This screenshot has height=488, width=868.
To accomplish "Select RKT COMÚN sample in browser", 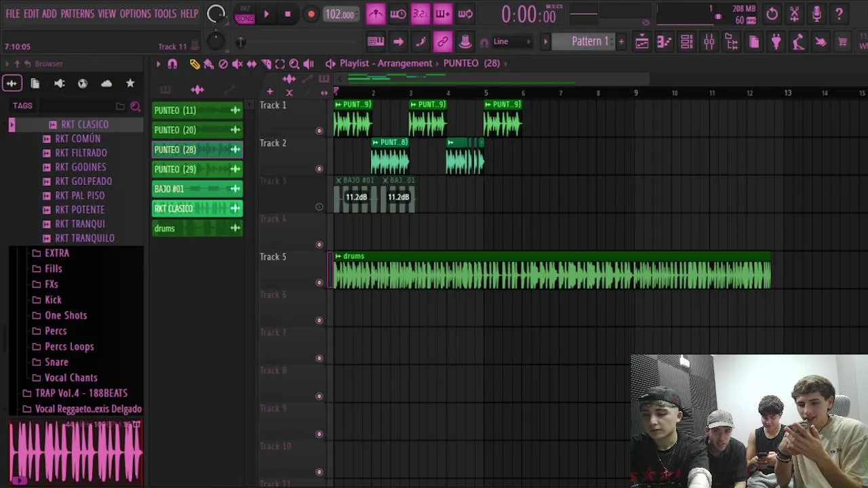I will [77, 138].
